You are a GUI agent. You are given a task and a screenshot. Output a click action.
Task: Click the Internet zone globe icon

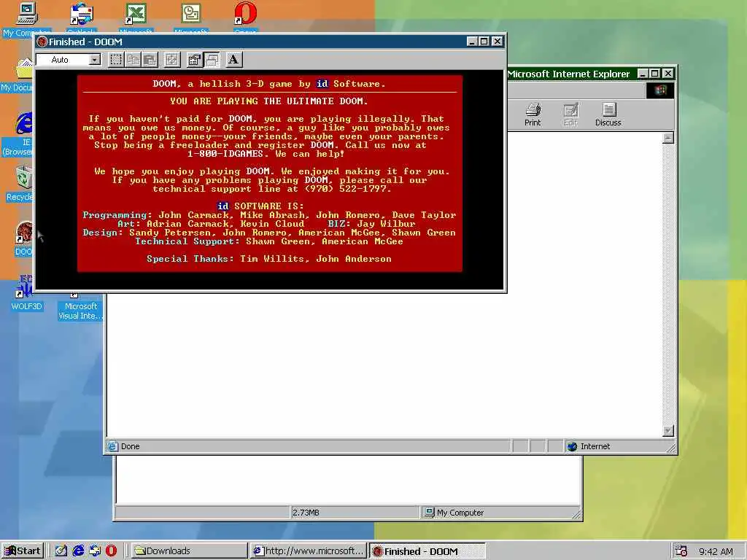pos(572,446)
